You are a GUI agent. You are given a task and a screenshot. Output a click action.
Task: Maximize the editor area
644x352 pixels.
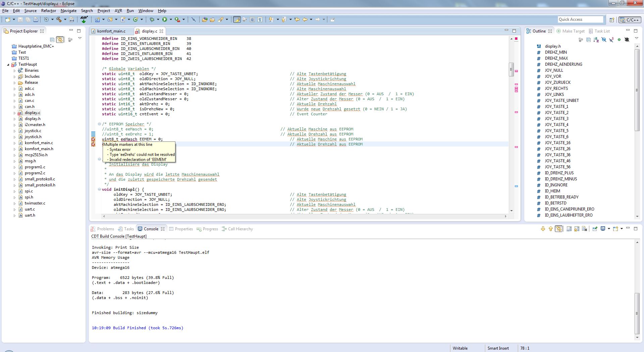coord(514,31)
